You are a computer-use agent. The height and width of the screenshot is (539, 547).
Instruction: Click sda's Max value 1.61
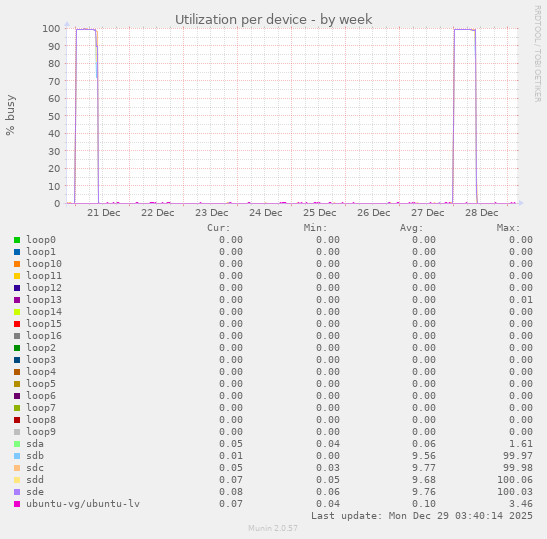pos(521,444)
